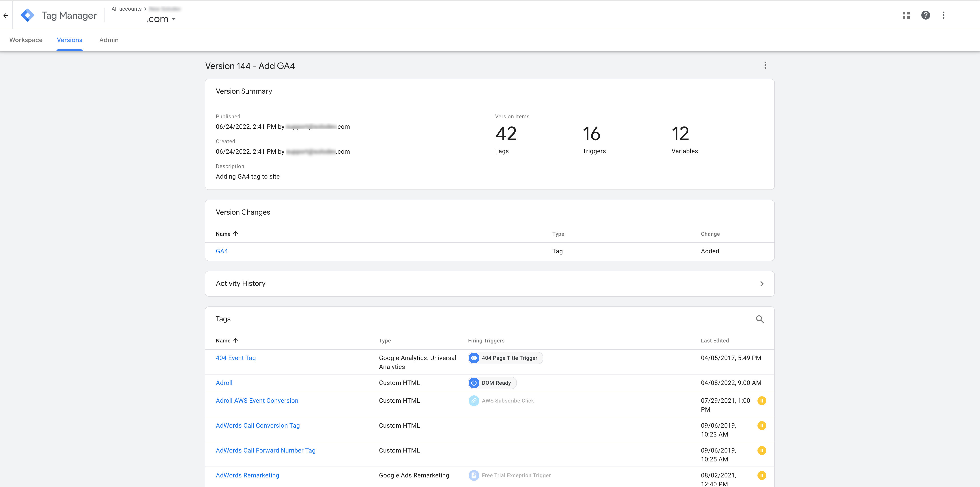Click the 16 Triggers count
The width and height of the screenshot is (980, 487).
[x=592, y=134]
